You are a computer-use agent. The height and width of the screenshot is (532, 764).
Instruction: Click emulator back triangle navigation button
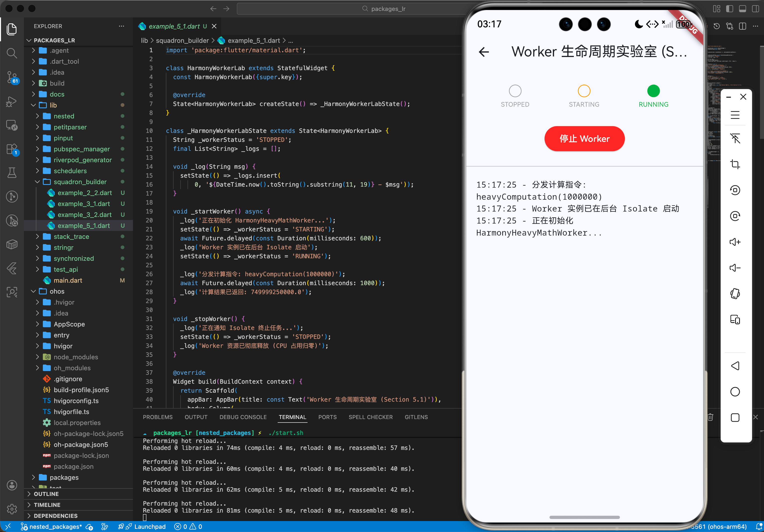pyautogui.click(x=735, y=366)
